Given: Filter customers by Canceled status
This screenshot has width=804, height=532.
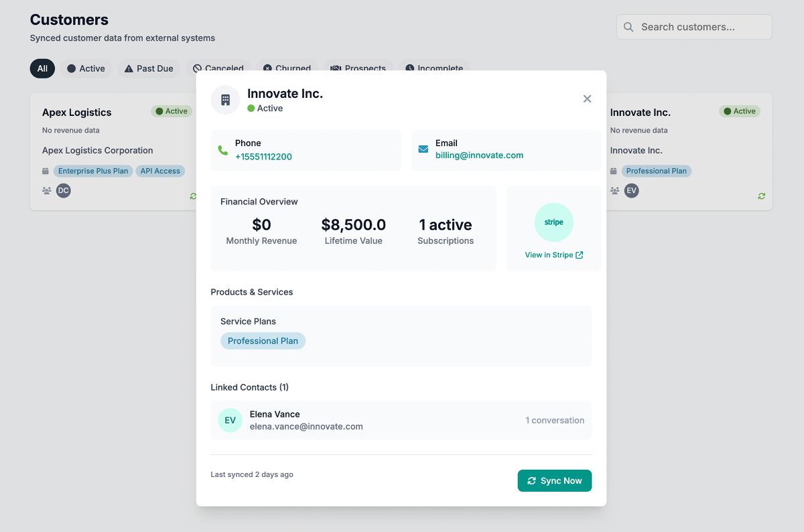Looking at the screenshot, I should 218,68.
